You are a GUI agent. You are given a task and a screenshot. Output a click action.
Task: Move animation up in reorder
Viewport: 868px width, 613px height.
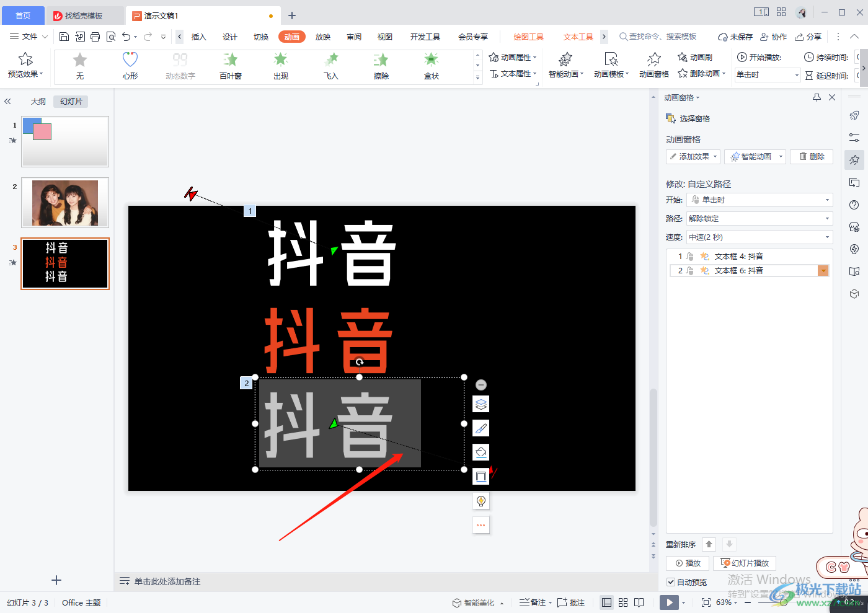pyautogui.click(x=709, y=544)
